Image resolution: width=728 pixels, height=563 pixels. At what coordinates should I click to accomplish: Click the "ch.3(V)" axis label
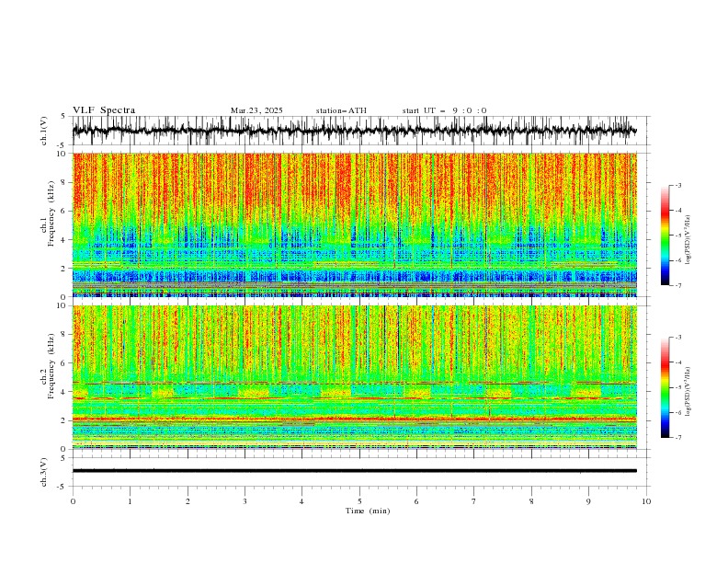pos(44,472)
